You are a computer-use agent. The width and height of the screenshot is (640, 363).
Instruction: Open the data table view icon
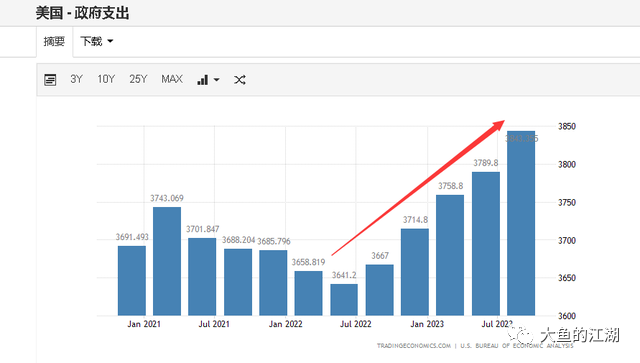click(x=50, y=80)
